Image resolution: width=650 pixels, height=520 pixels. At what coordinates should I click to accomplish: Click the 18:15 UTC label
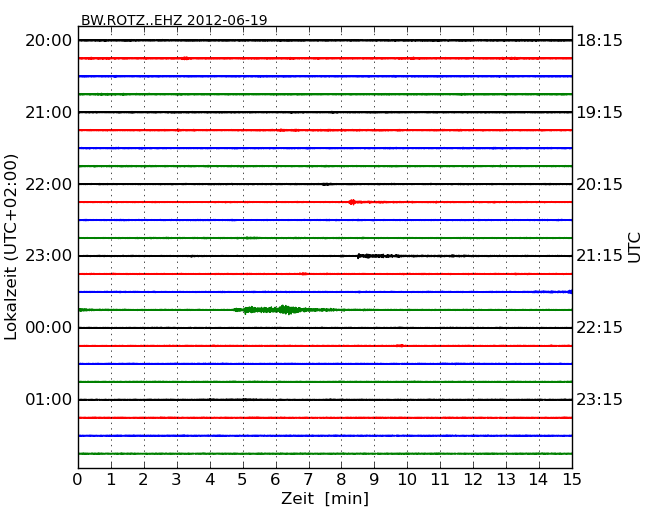click(x=599, y=41)
